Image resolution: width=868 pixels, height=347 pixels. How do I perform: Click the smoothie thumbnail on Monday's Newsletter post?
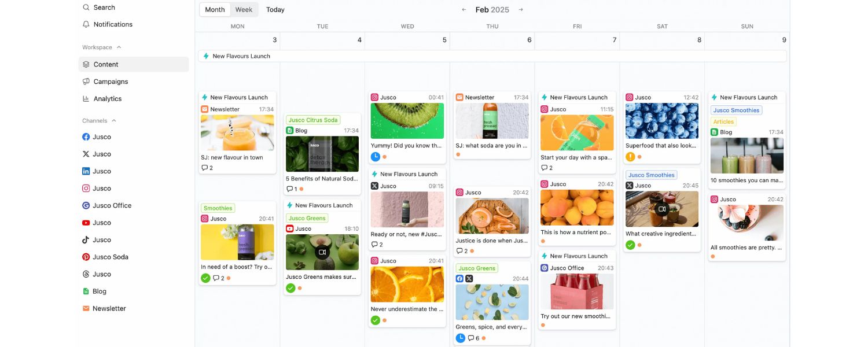[237, 132]
